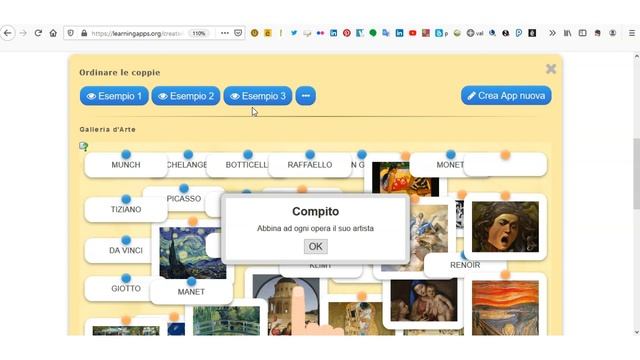This screenshot has height=360, width=640.
Task: Open the Flickr bookmark
Action: click(320, 33)
